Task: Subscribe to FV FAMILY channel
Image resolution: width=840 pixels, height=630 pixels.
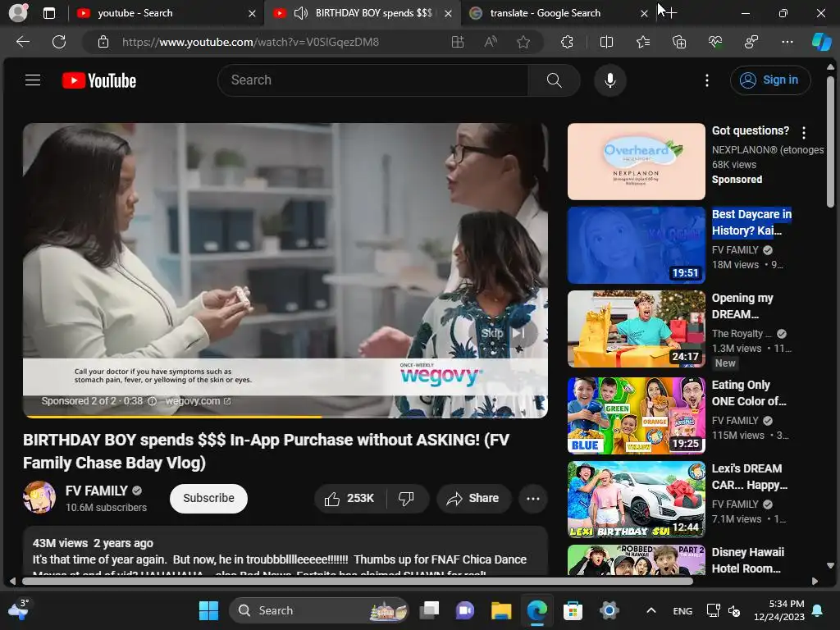Action: pos(208,498)
